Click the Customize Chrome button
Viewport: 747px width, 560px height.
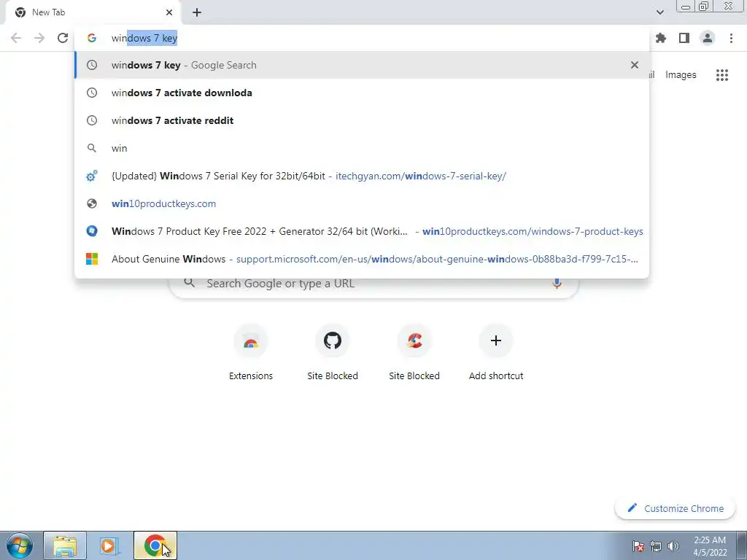tap(675, 508)
